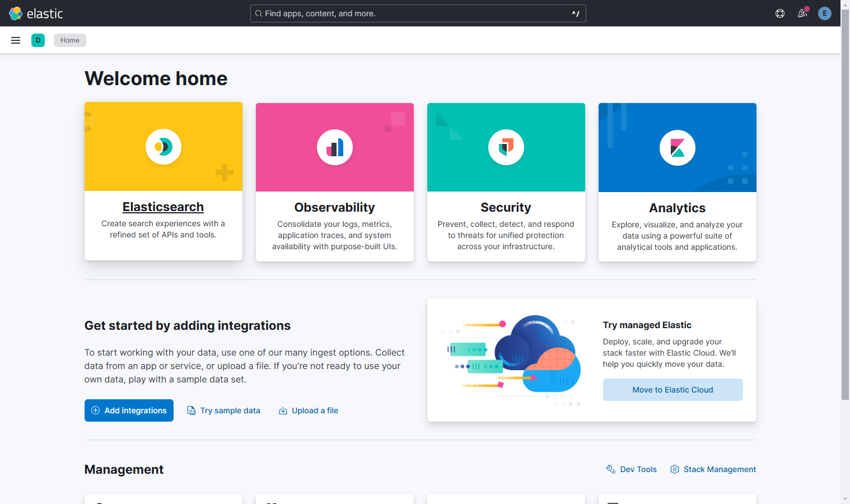Image resolution: width=850 pixels, height=504 pixels.
Task: Click the Dev Tools wrench icon
Action: pos(611,469)
